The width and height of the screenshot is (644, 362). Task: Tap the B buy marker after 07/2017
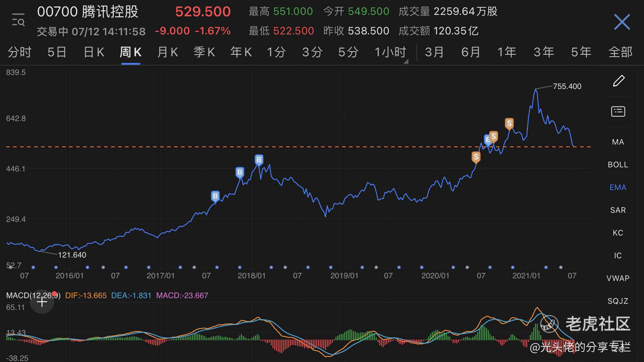click(215, 197)
